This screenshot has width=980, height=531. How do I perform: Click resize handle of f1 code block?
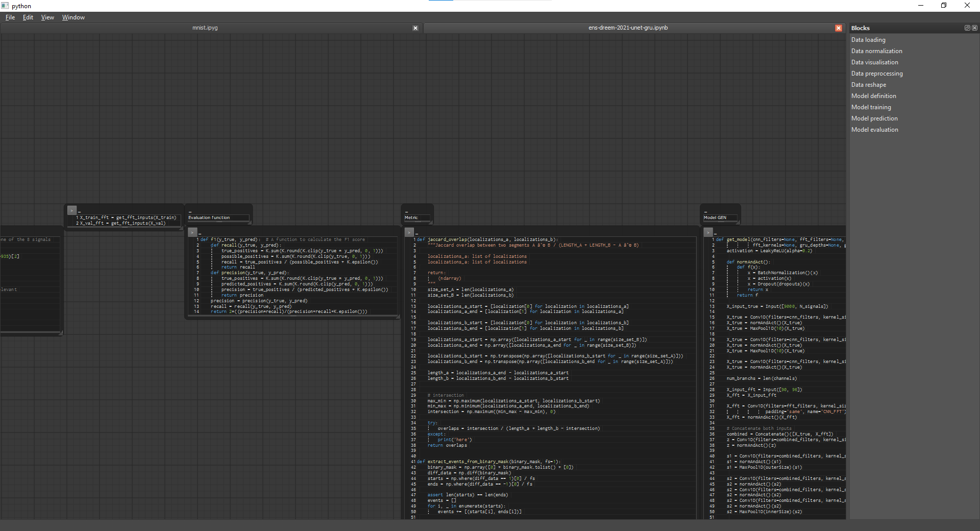(x=398, y=317)
